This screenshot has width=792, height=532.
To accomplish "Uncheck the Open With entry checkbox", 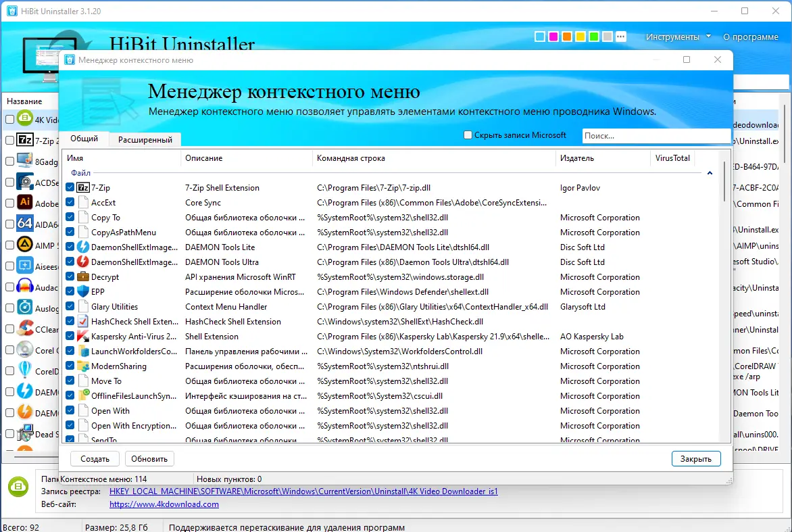I will point(70,411).
